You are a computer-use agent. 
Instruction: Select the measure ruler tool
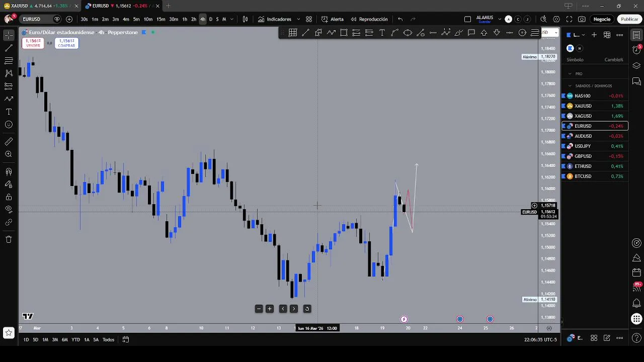point(9,141)
